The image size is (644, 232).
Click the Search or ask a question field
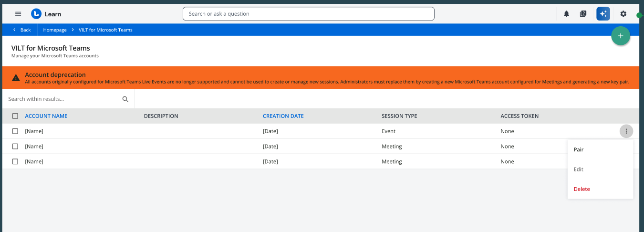(308, 14)
